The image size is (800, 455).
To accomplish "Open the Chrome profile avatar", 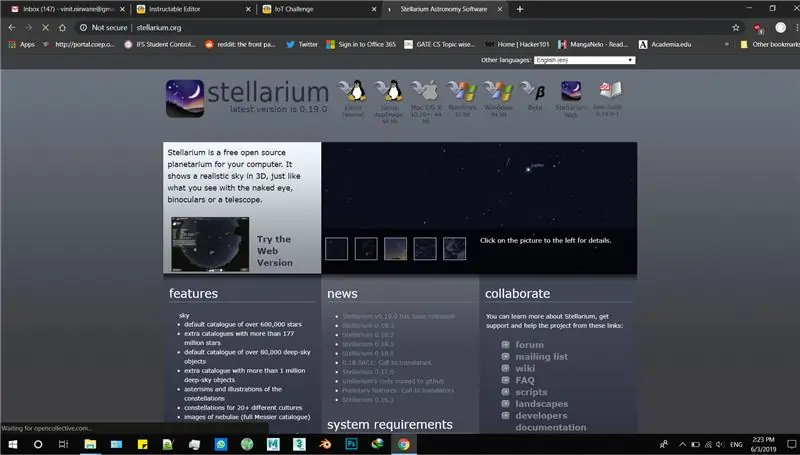I will coord(780,28).
